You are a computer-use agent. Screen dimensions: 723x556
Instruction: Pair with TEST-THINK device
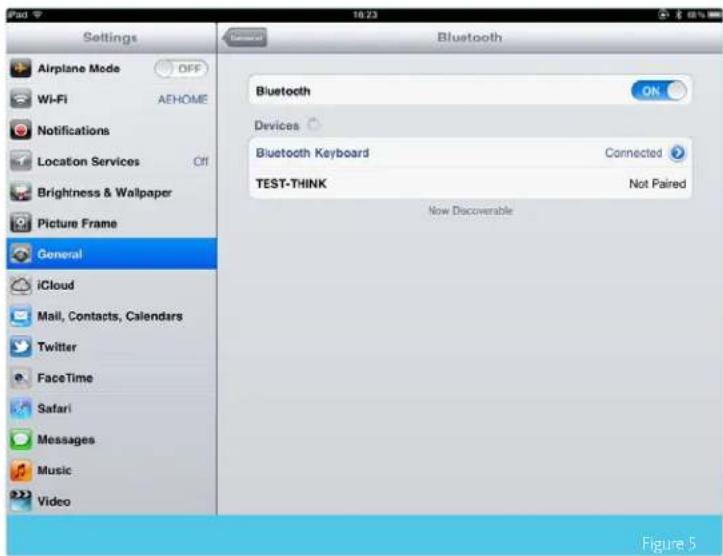pos(470,183)
